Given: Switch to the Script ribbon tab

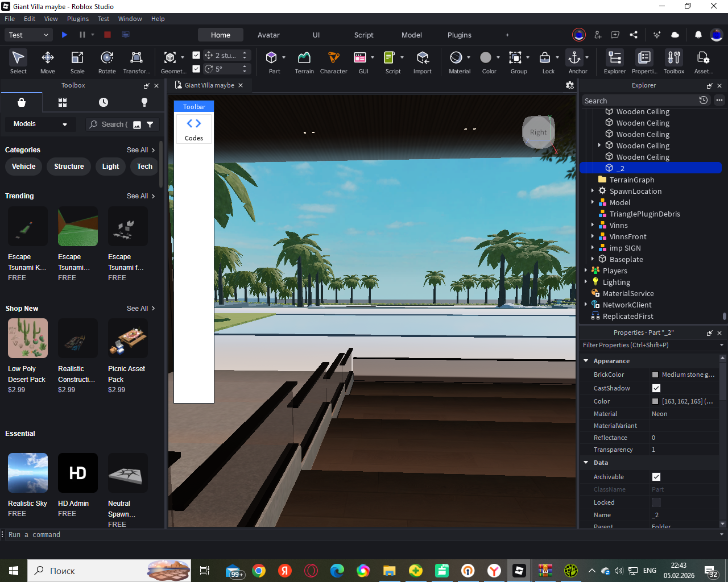Looking at the screenshot, I should point(364,35).
